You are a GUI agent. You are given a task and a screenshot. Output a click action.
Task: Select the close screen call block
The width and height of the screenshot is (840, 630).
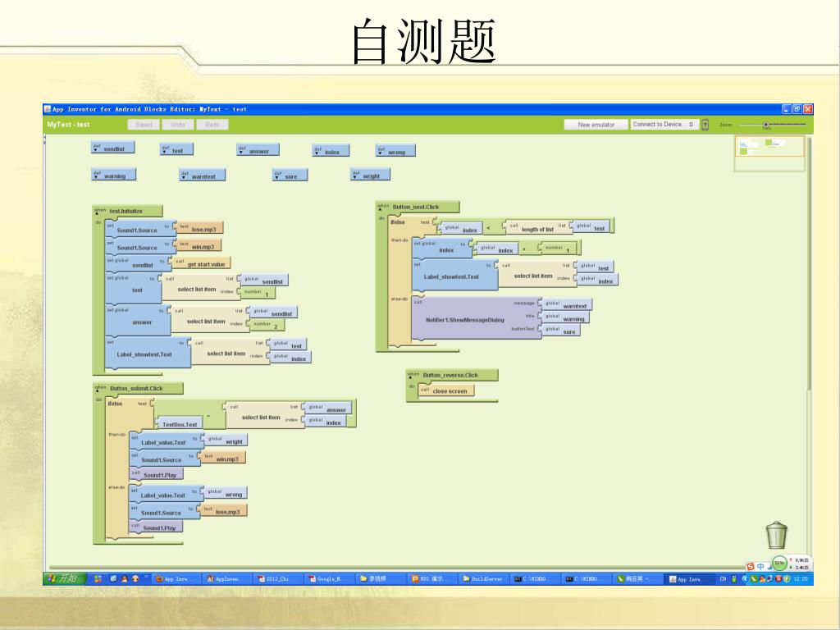tap(446, 391)
